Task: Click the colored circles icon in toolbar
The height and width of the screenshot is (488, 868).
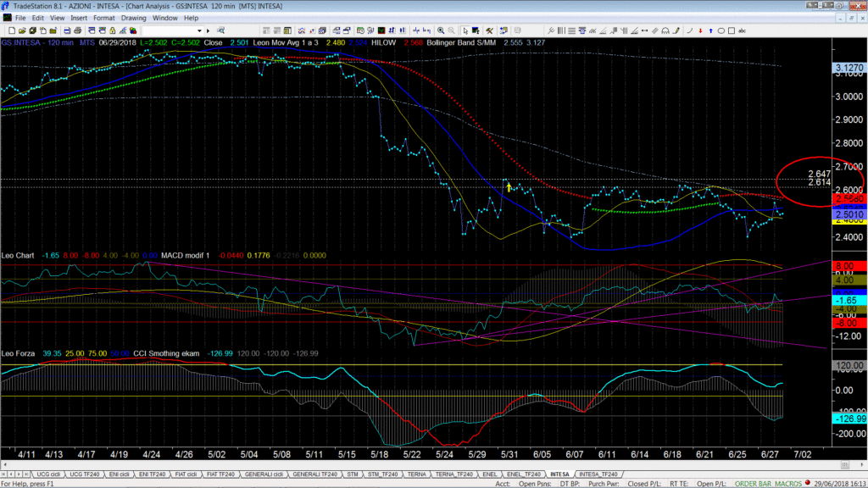Action: tap(133, 30)
